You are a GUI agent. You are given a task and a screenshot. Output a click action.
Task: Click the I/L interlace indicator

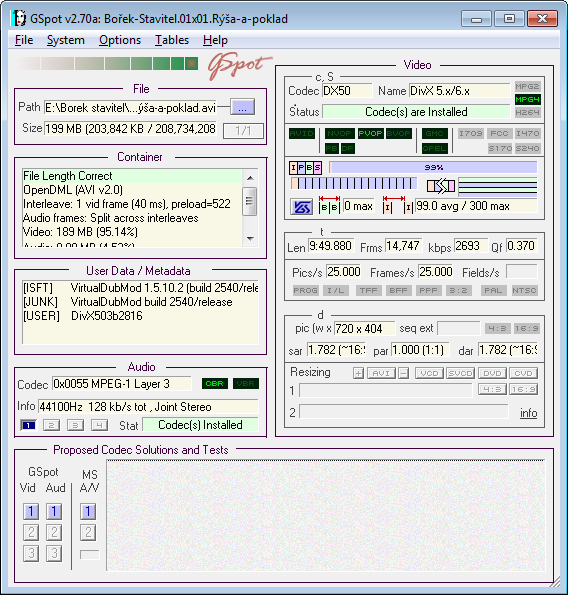click(x=336, y=291)
